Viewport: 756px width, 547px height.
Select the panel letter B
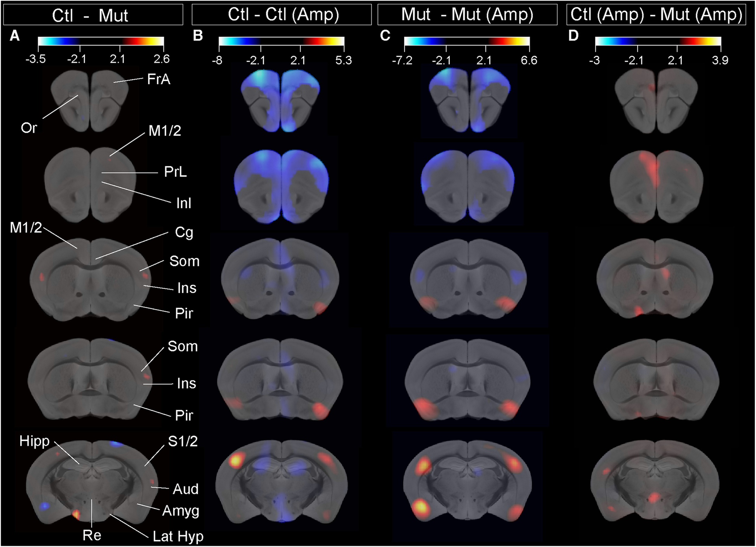198,36
